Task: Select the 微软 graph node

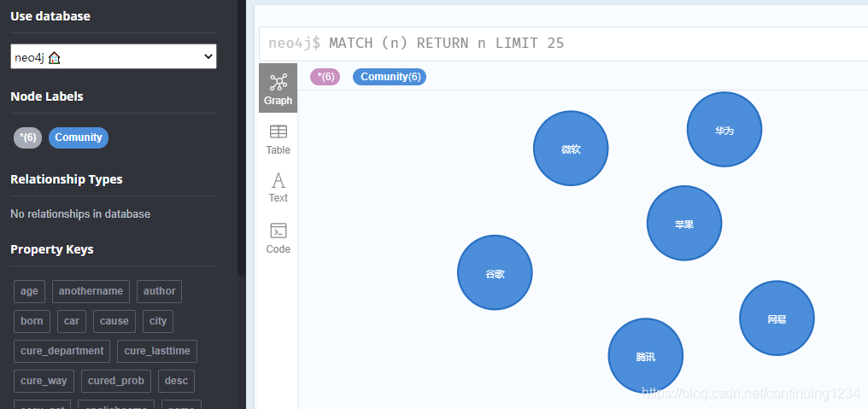Action: click(x=571, y=149)
